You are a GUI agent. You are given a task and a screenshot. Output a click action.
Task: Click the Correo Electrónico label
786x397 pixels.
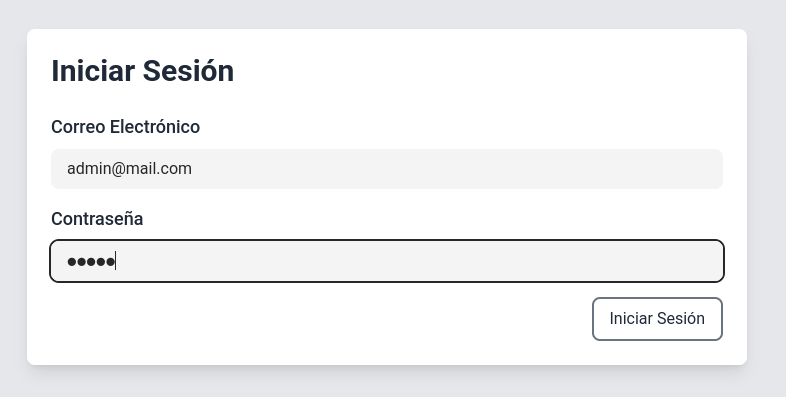(x=125, y=127)
